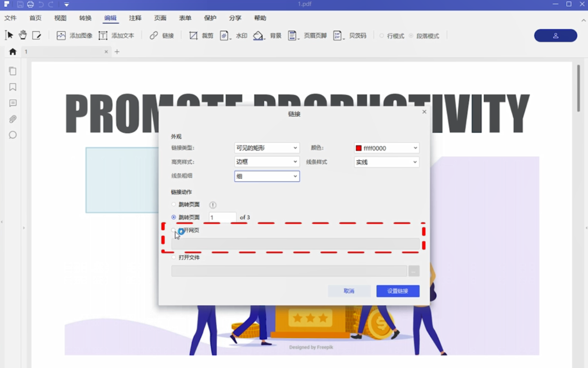Enable 行模式 line mode radio

point(382,36)
